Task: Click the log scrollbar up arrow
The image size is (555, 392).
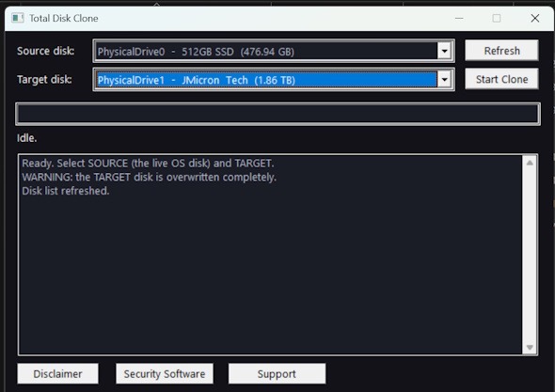Action: point(530,163)
